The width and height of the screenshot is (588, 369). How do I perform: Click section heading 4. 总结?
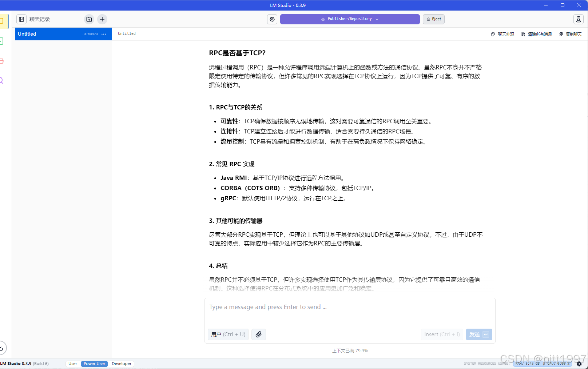(218, 266)
